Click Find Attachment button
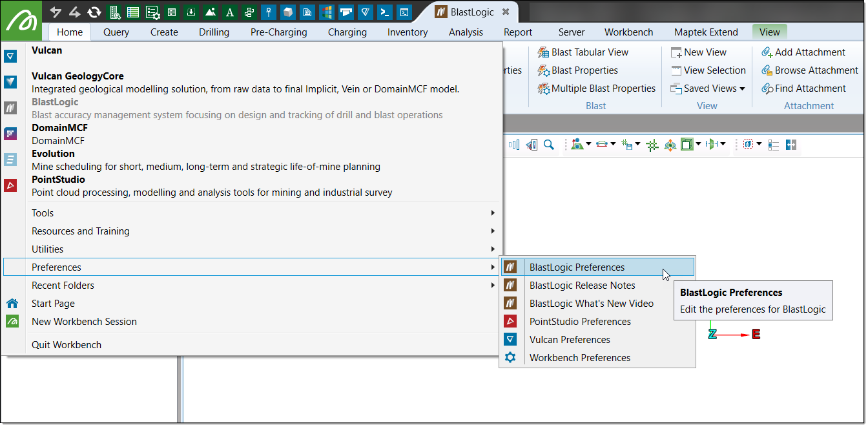This screenshot has width=868, height=427. tap(803, 89)
